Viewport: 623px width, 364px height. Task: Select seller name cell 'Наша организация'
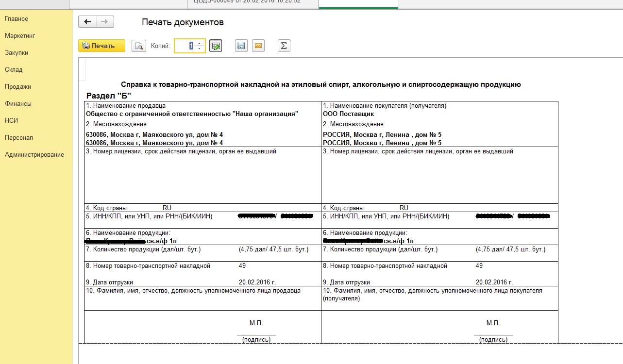pyautogui.click(x=192, y=114)
